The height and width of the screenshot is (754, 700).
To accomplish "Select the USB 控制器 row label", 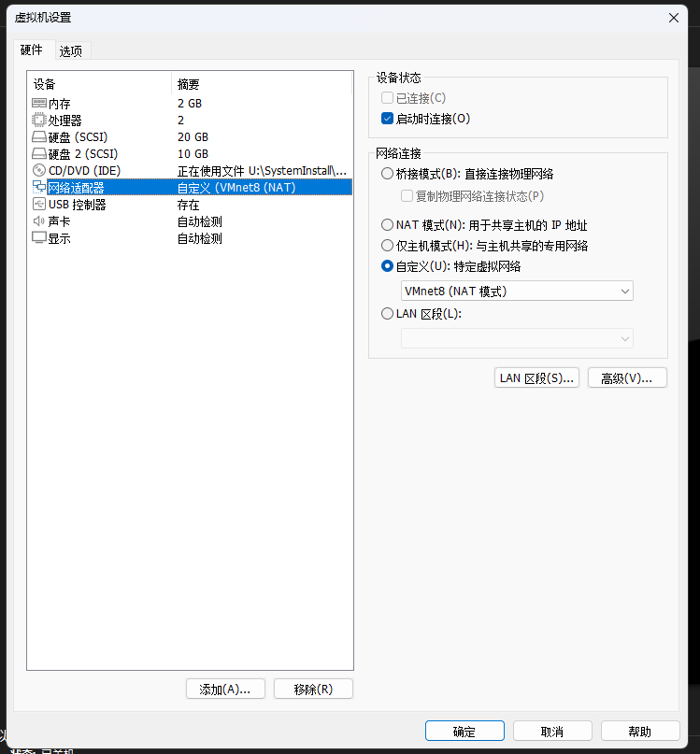I will click(77, 205).
